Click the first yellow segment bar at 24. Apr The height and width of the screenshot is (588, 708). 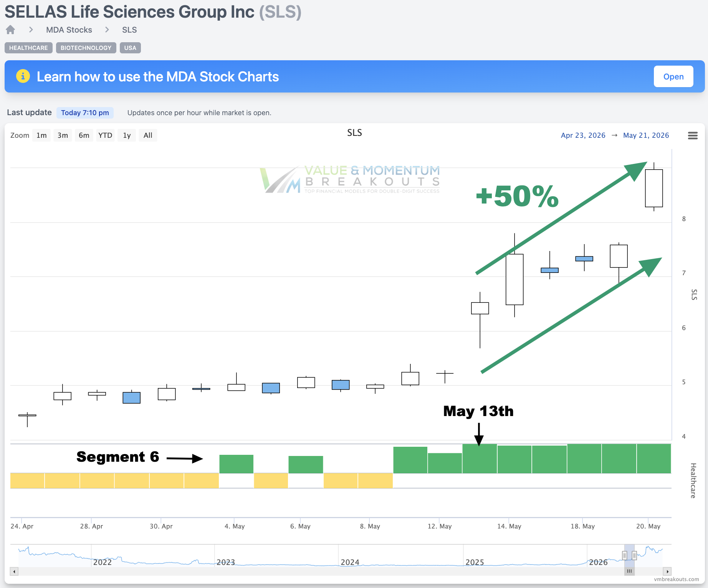27,481
